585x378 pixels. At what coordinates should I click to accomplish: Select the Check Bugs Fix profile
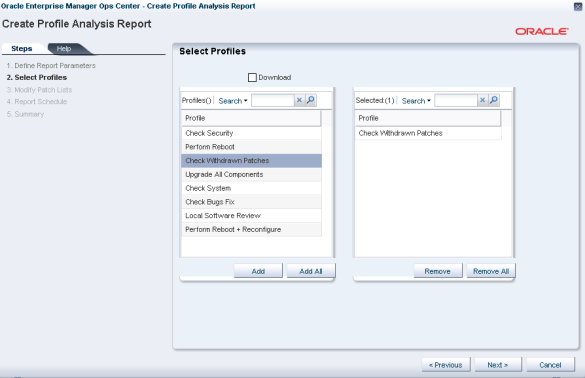[x=251, y=202]
